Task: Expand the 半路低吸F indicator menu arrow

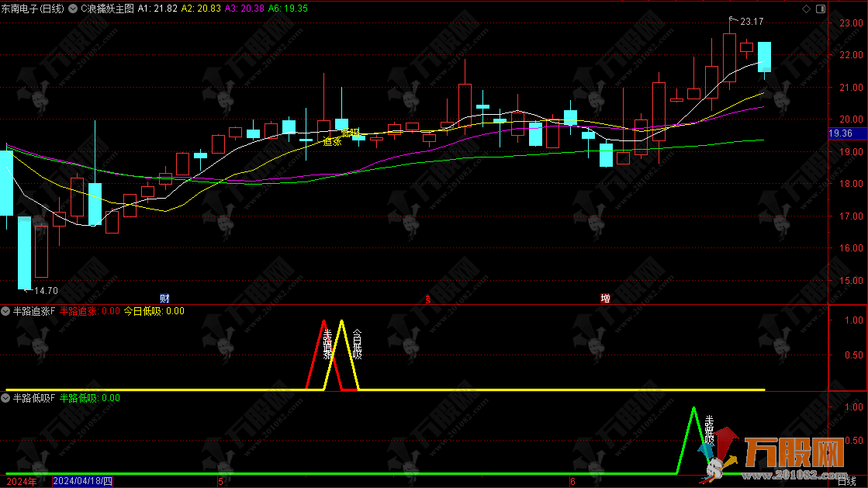Action: coord(5,398)
